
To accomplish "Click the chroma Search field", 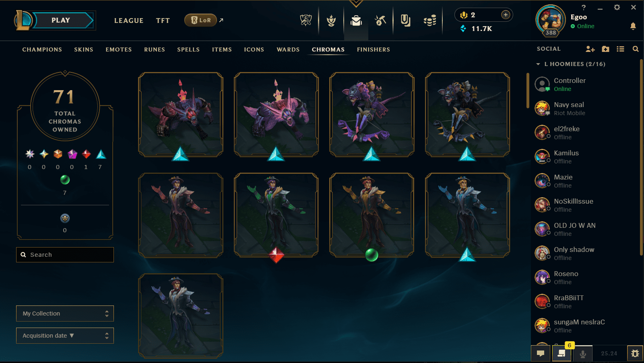I will pyautogui.click(x=65, y=255).
